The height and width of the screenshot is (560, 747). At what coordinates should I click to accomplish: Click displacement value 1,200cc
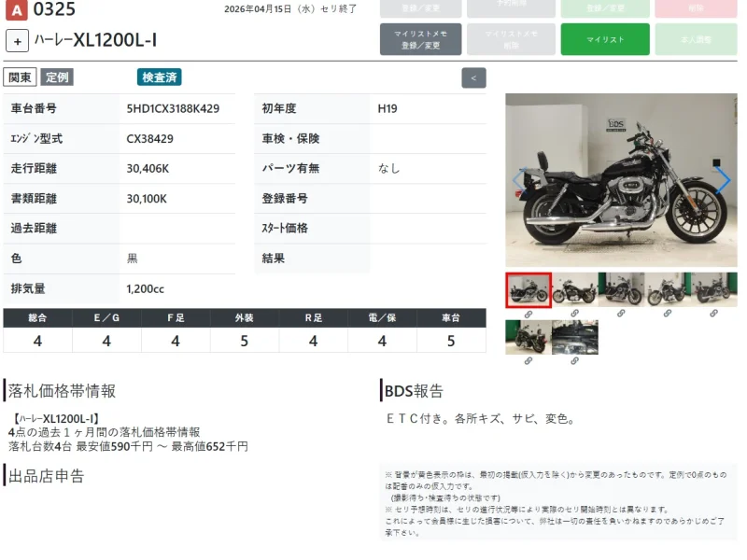pos(146,289)
